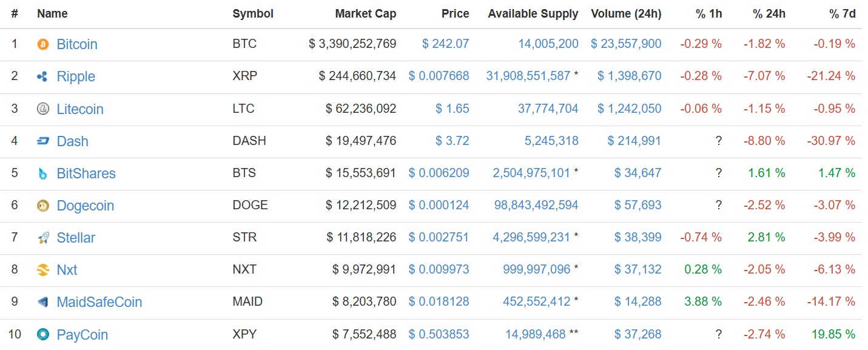Click the PayCoin logo icon
Image resolution: width=868 pixels, height=350 pixels.
(42, 334)
